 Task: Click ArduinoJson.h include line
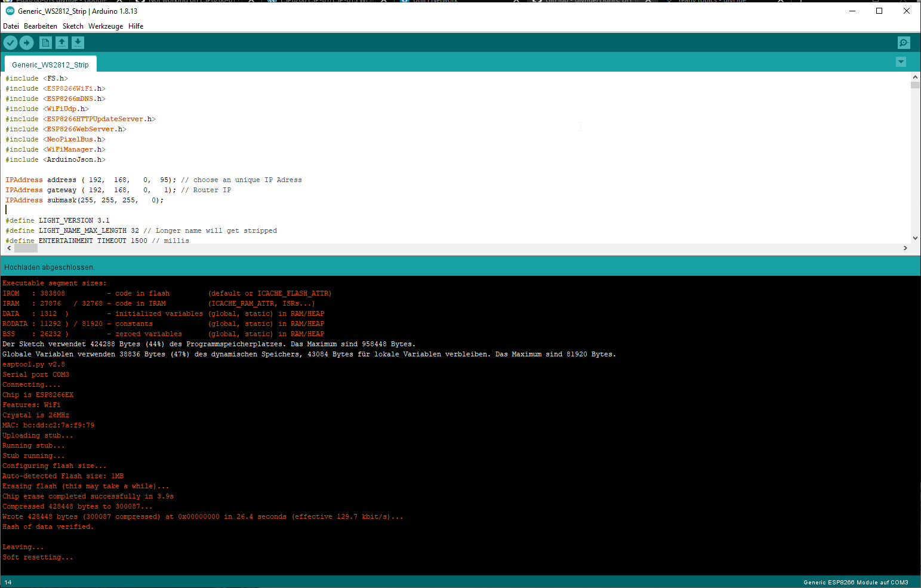(56, 159)
